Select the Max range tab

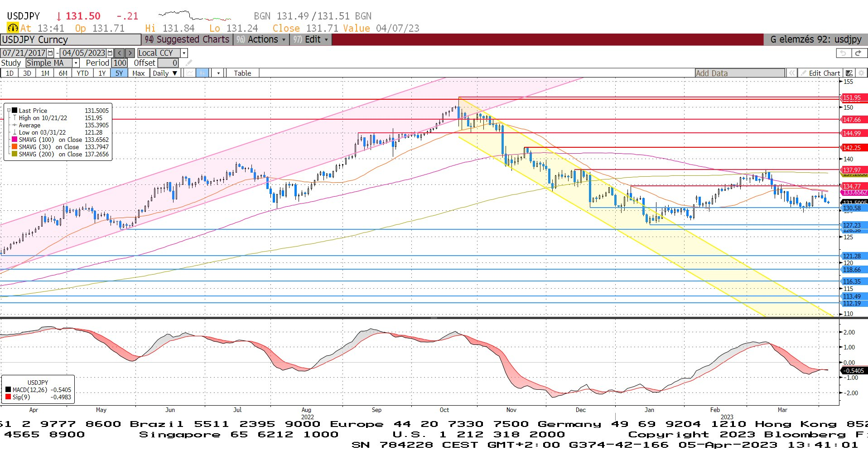tap(139, 73)
